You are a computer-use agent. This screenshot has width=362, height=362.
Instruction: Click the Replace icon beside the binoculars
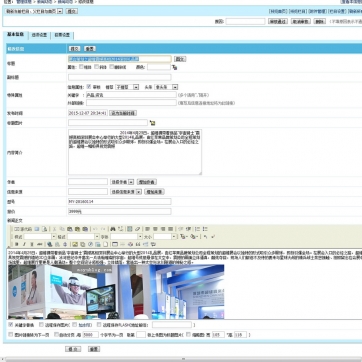click(120, 229)
